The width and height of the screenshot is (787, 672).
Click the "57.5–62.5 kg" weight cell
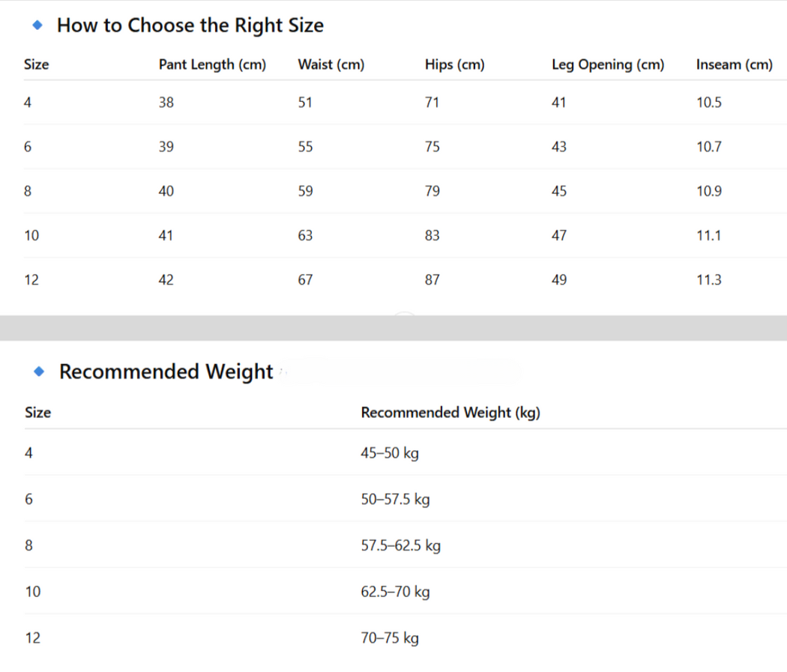click(400, 545)
